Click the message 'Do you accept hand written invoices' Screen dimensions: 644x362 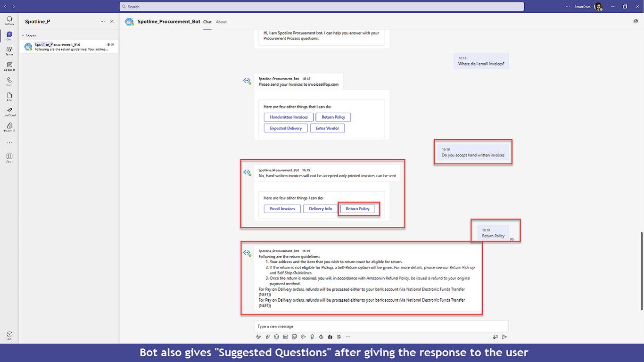pyautogui.click(x=473, y=153)
